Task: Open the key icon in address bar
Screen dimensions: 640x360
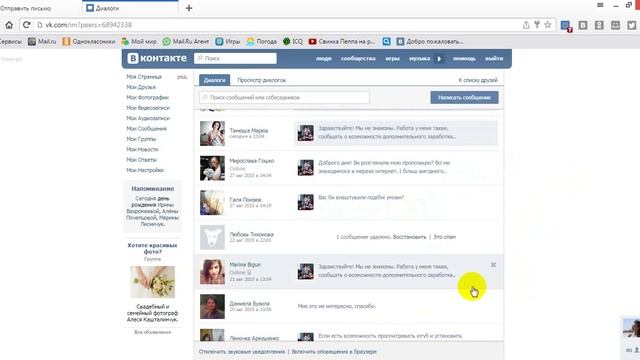Action: tap(537, 25)
